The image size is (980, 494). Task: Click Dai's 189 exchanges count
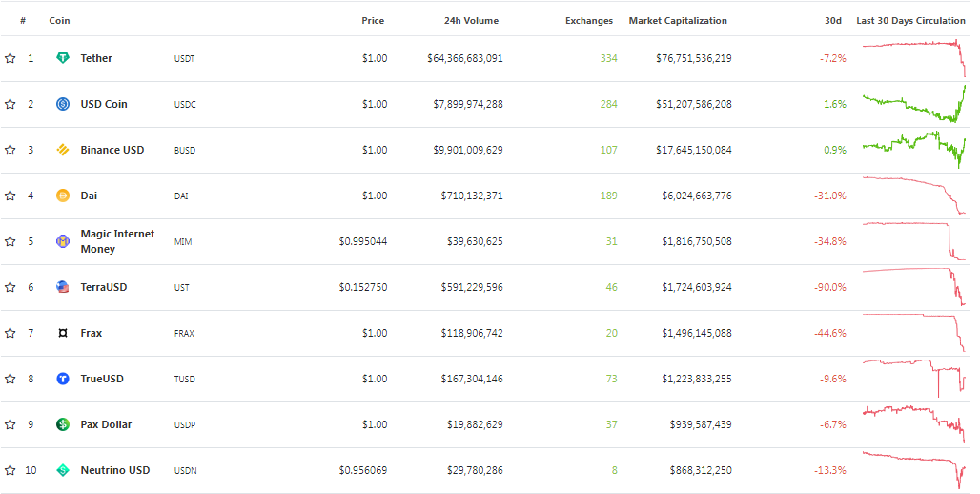(609, 196)
